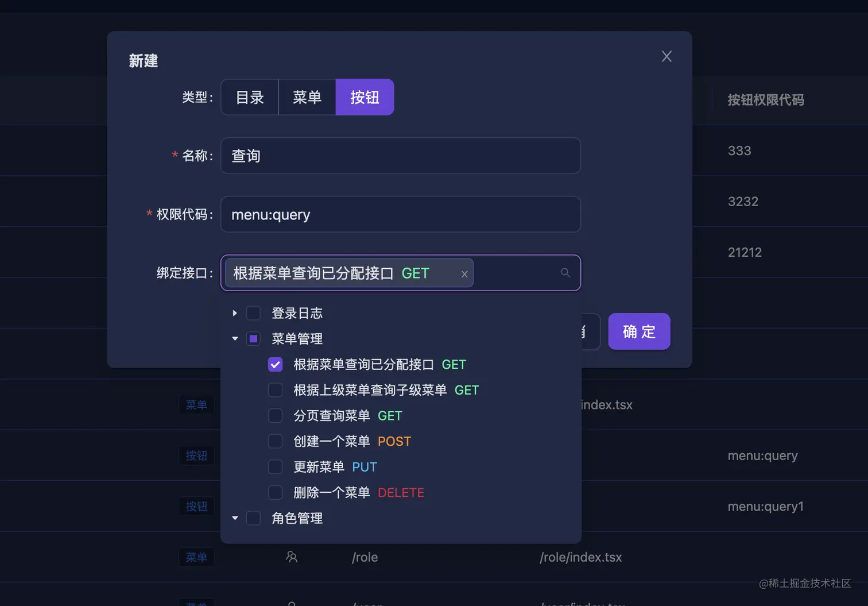
Task: Click the 菜单 tag in the index.tsx row
Action: (x=196, y=404)
